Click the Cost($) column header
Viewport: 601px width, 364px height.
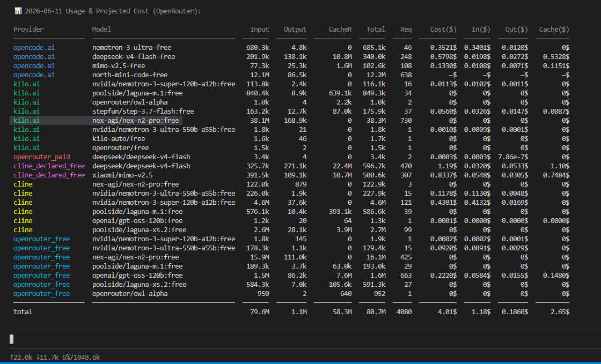443,29
